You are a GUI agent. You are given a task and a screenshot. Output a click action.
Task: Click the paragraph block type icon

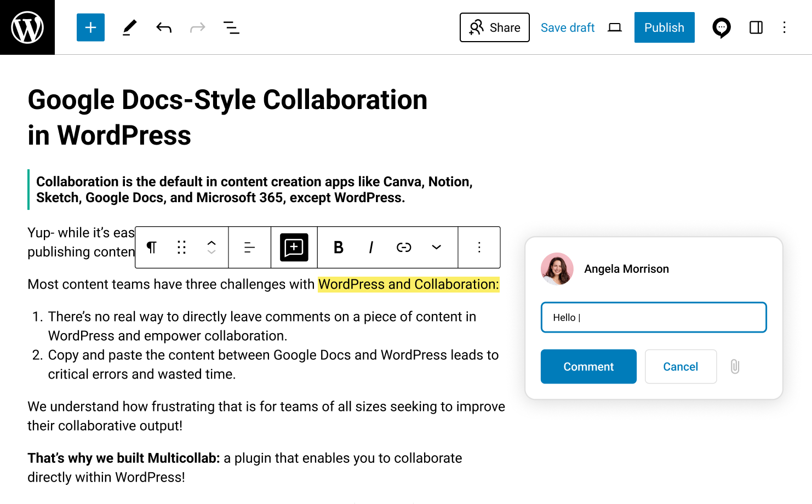152,248
